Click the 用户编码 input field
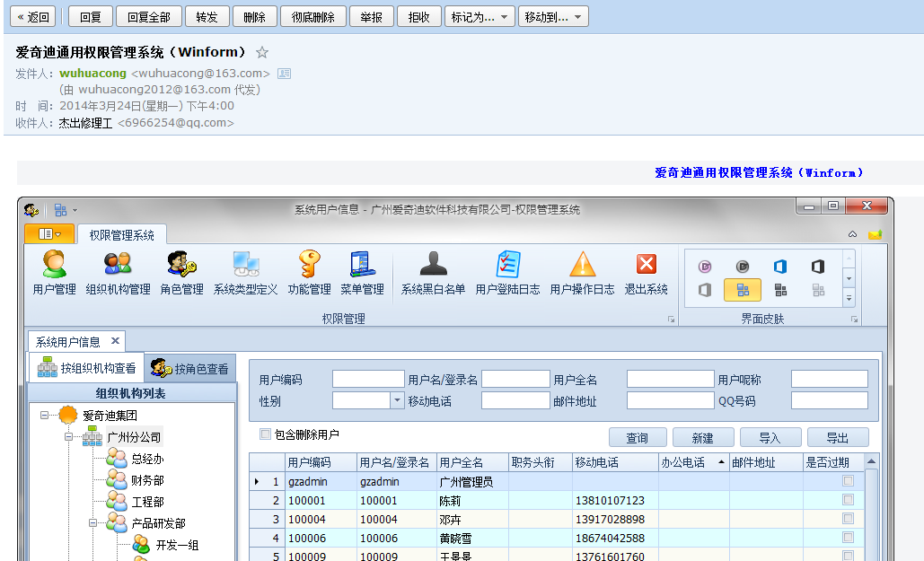The height and width of the screenshot is (561, 924). tap(368, 379)
